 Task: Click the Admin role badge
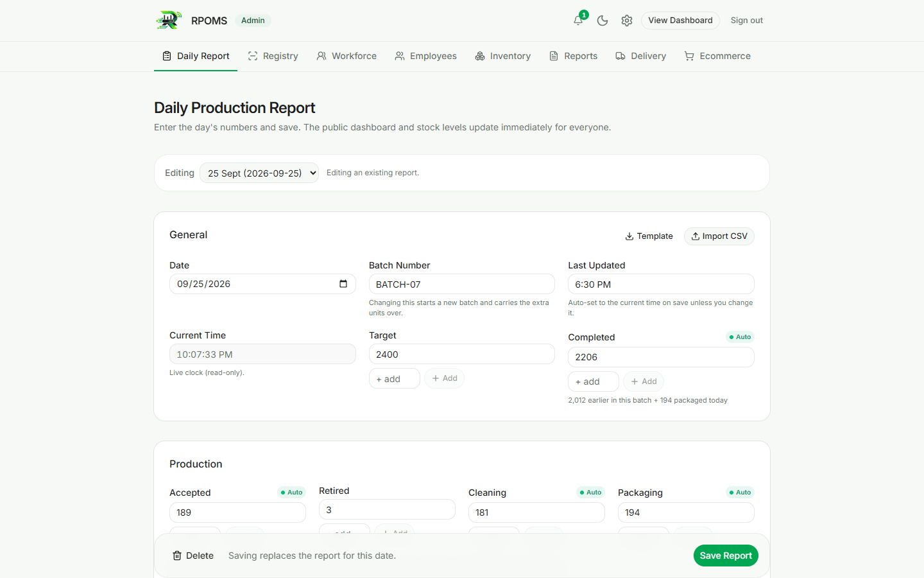tap(253, 21)
